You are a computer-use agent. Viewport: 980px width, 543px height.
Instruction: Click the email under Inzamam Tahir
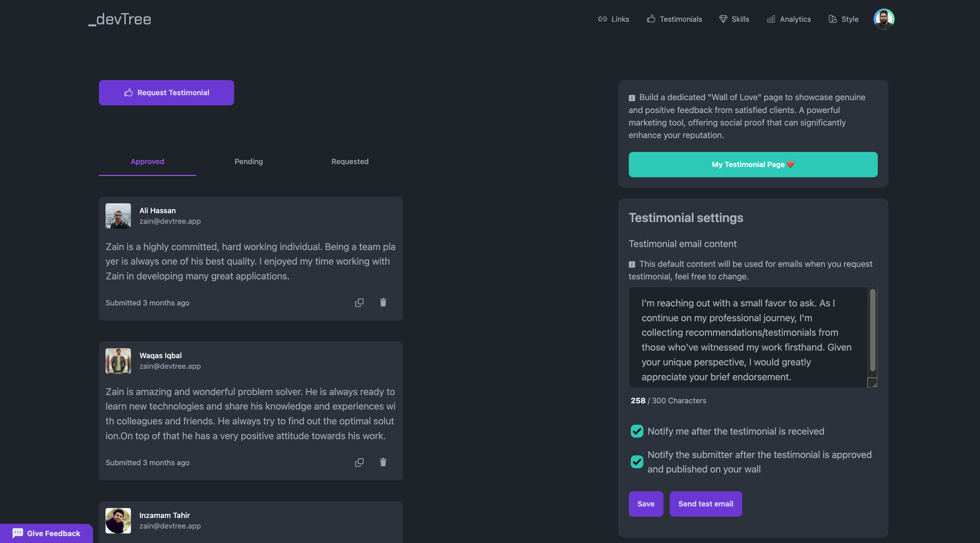(x=170, y=526)
